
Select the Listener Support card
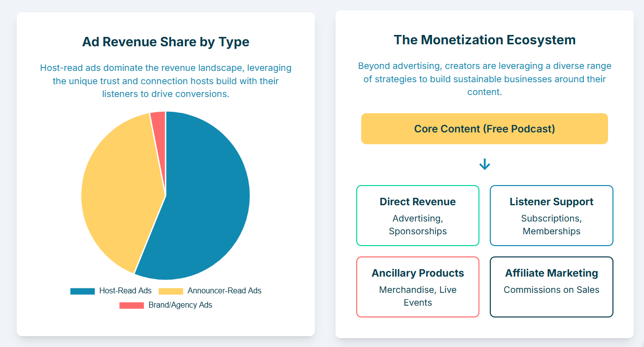[x=551, y=216]
